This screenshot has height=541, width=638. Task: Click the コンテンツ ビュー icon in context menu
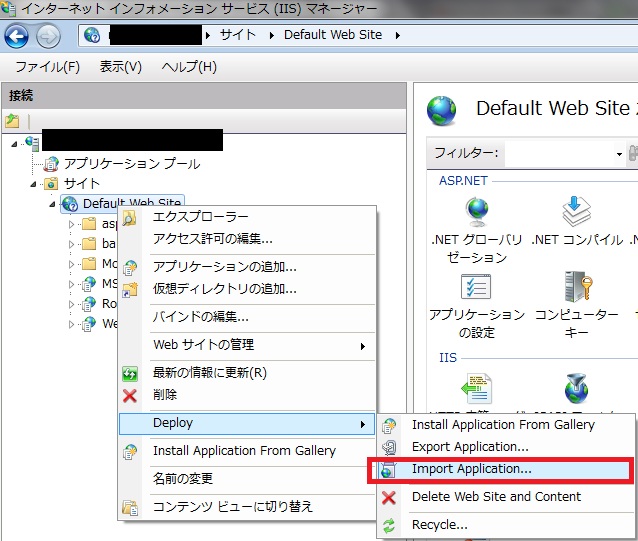coord(130,508)
